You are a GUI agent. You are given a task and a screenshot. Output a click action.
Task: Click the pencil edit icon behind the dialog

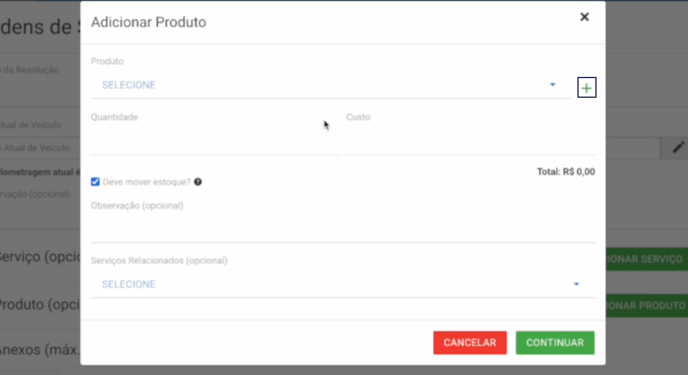click(x=678, y=148)
